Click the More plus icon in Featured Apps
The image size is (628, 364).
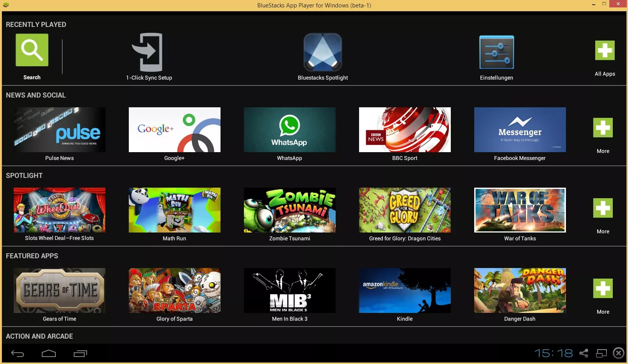coord(603,288)
